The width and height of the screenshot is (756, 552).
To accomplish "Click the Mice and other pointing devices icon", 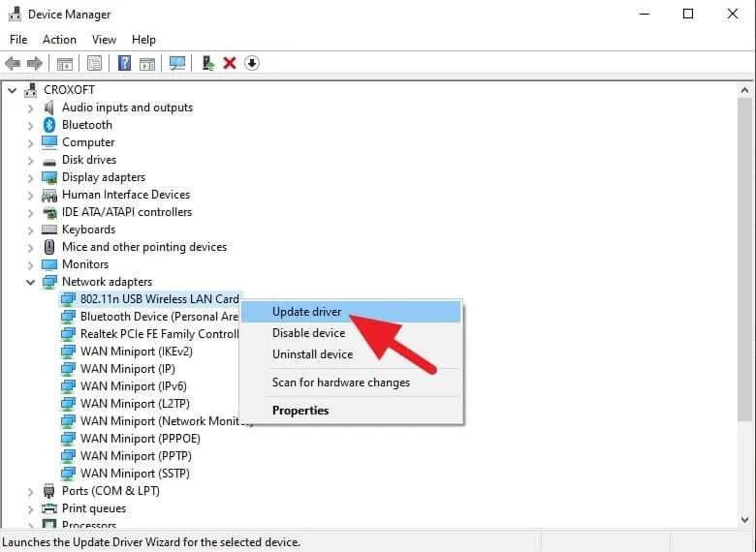I will [49, 247].
